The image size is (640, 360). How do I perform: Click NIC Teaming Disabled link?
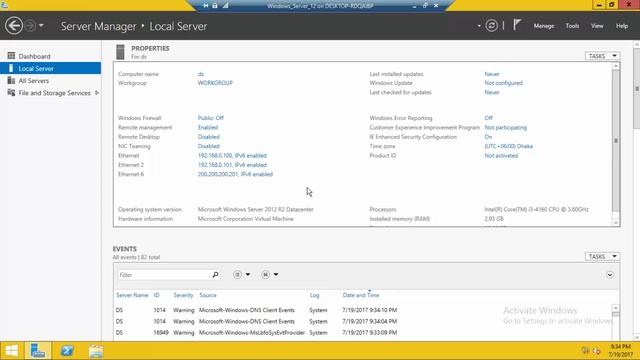tap(209, 146)
